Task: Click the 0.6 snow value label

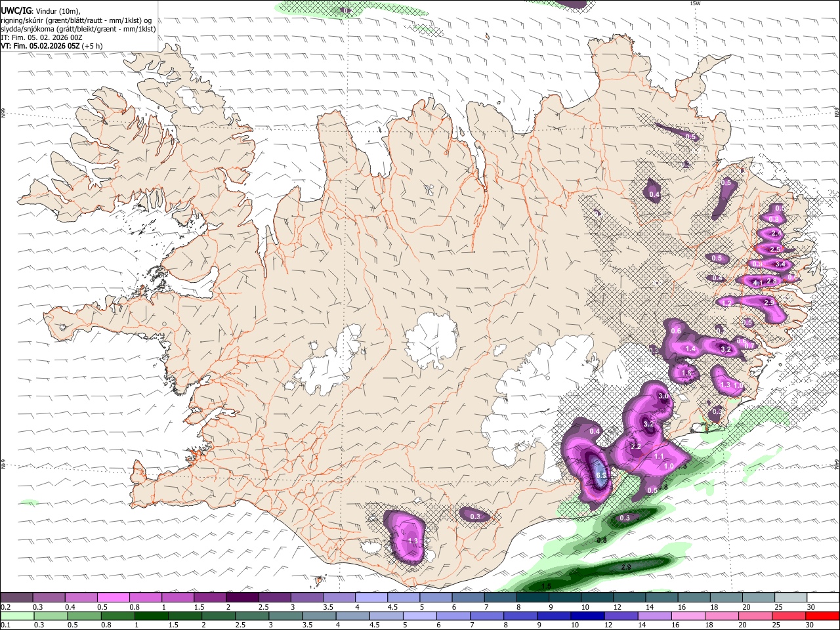Action: (x=676, y=331)
